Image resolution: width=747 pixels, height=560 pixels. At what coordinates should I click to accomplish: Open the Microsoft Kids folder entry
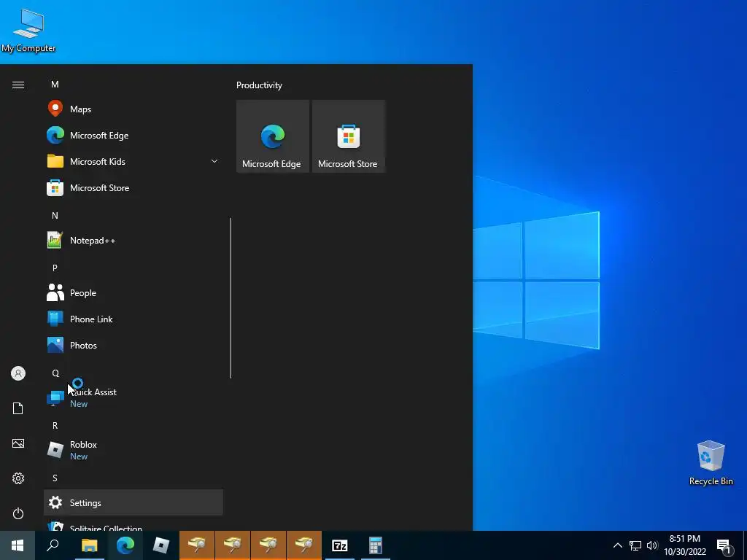coord(133,161)
